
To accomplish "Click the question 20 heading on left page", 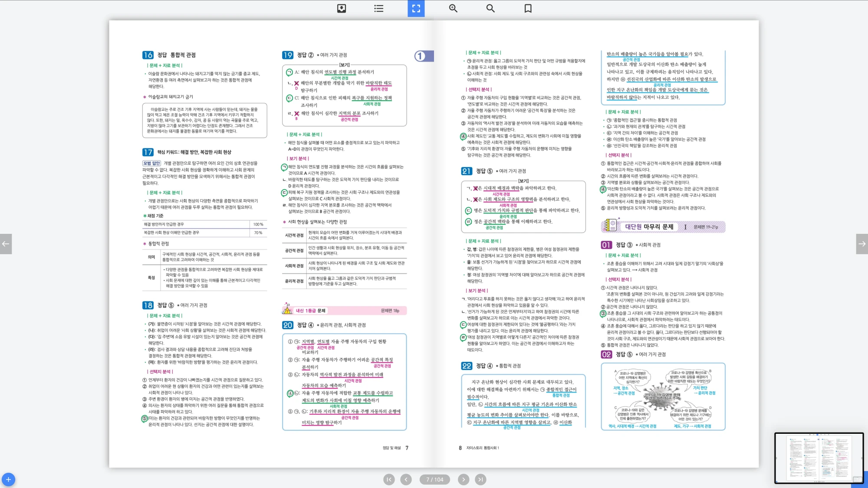I will [288, 325].
